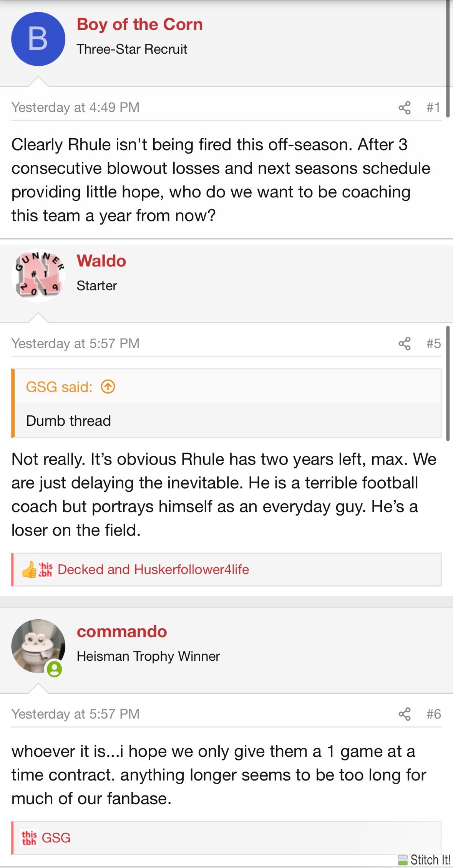This screenshot has height=868, width=453.
Task: Open Boy of the Corn's avatar
Action: (38, 39)
